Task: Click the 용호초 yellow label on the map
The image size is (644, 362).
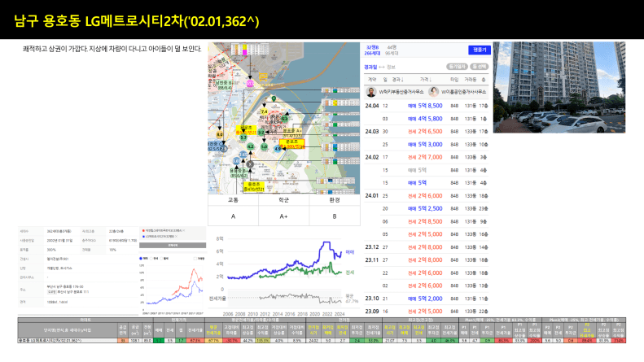Action: [254, 187]
